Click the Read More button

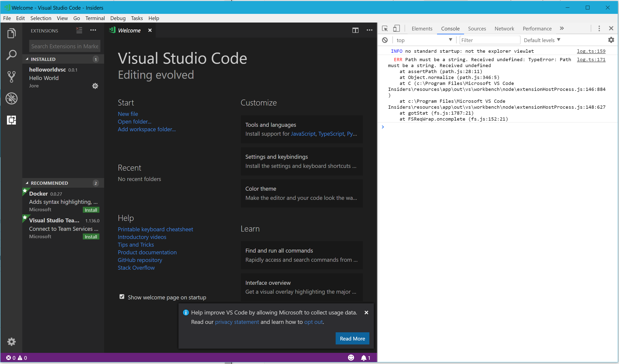tap(352, 338)
